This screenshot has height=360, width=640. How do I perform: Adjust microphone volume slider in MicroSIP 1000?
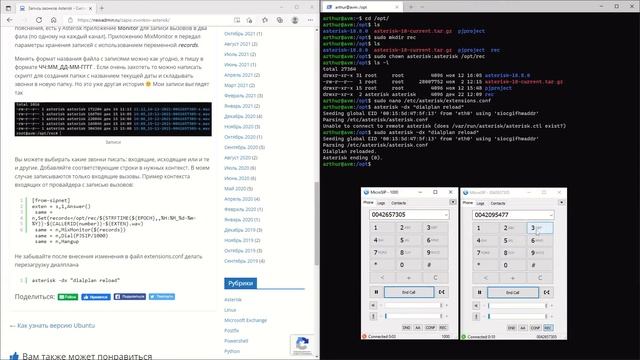(x=413, y=316)
